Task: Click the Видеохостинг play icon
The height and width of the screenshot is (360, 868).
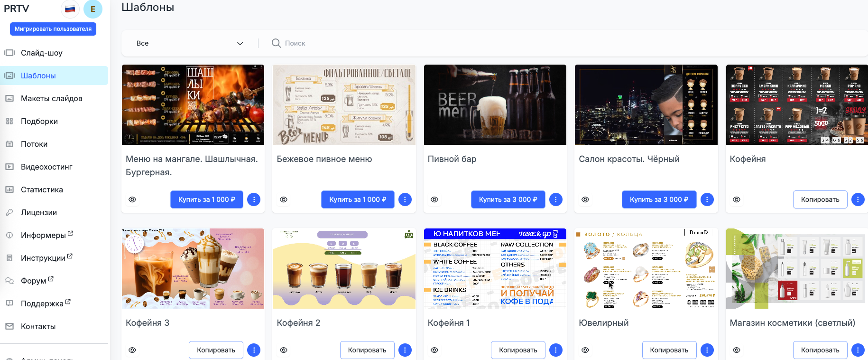Action: click(x=9, y=167)
